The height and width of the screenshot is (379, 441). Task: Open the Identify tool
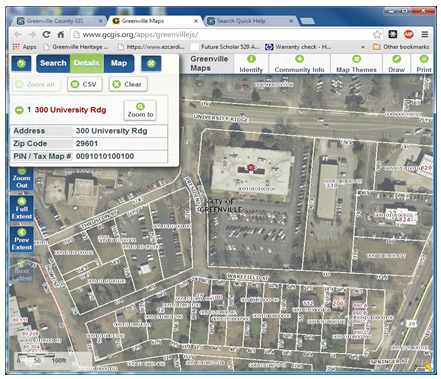click(x=251, y=64)
